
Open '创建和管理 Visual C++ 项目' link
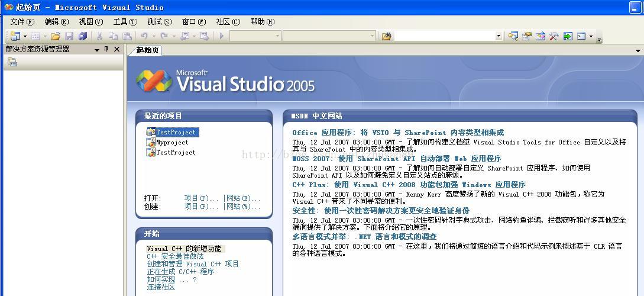pyautogui.click(x=193, y=264)
